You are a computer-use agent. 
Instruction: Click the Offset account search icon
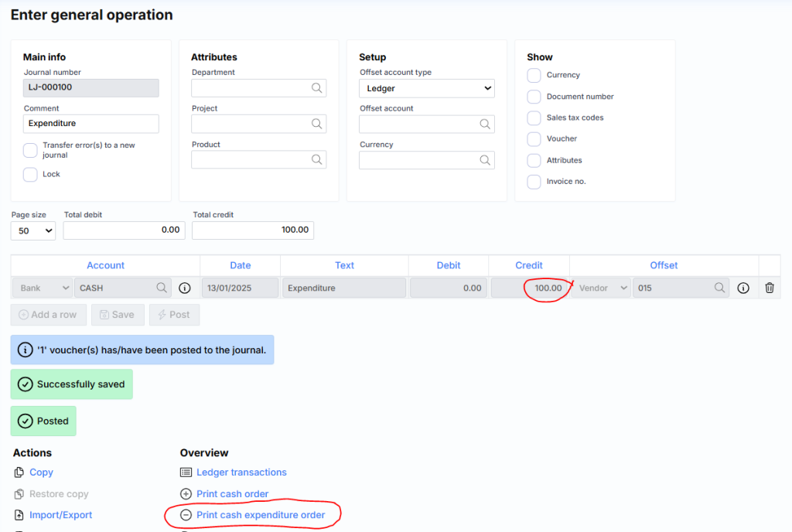pos(485,124)
